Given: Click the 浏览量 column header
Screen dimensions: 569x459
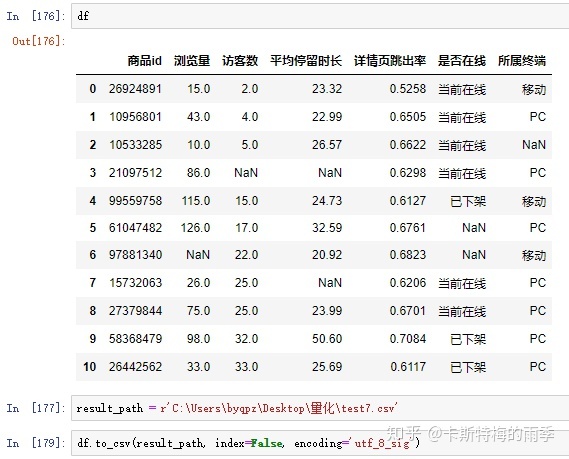Looking at the screenshot, I should pyautogui.click(x=192, y=61).
